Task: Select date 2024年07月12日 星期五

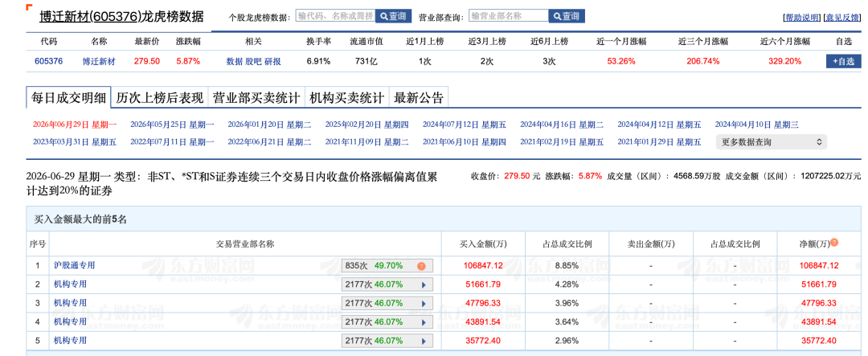Action: pyautogui.click(x=465, y=125)
